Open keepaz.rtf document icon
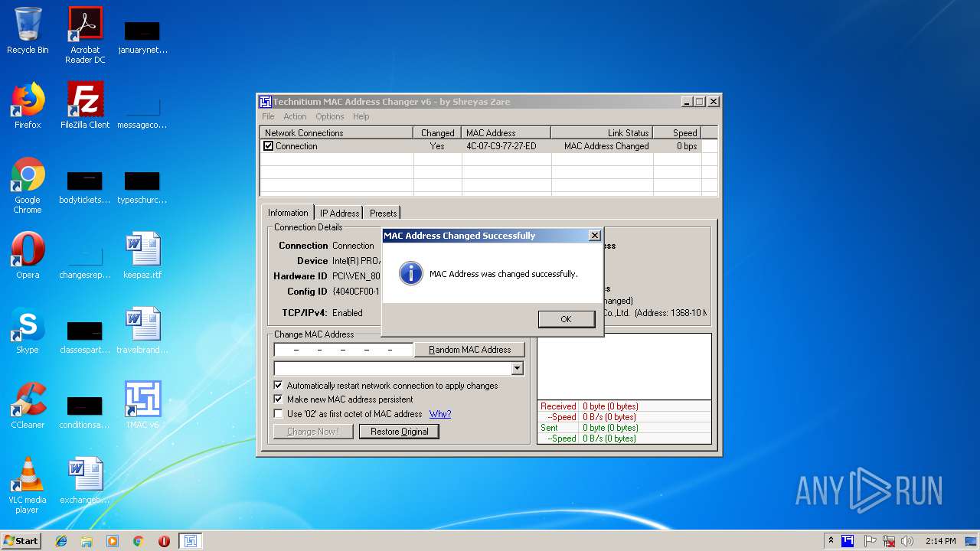The image size is (980, 551). pyautogui.click(x=142, y=256)
